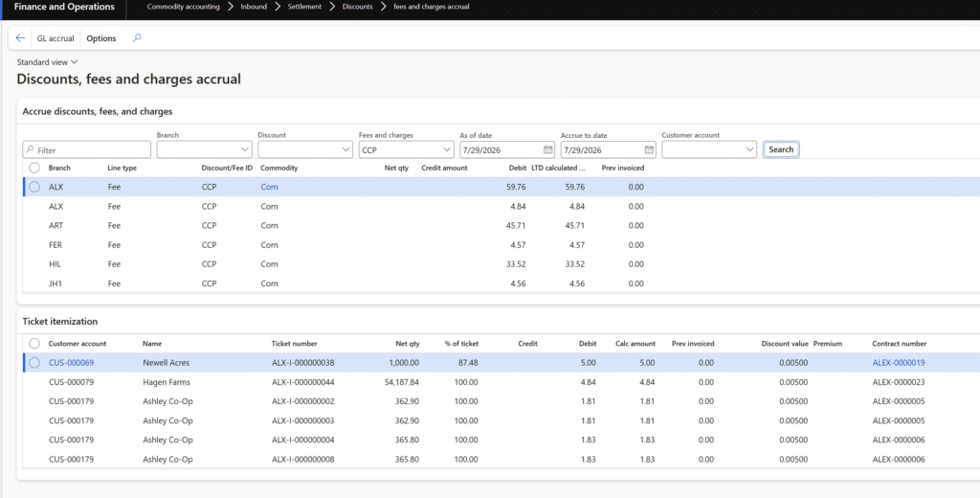The height and width of the screenshot is (498, 980).
Task: Expand the Discount dropdown
Action: [346, 150]
